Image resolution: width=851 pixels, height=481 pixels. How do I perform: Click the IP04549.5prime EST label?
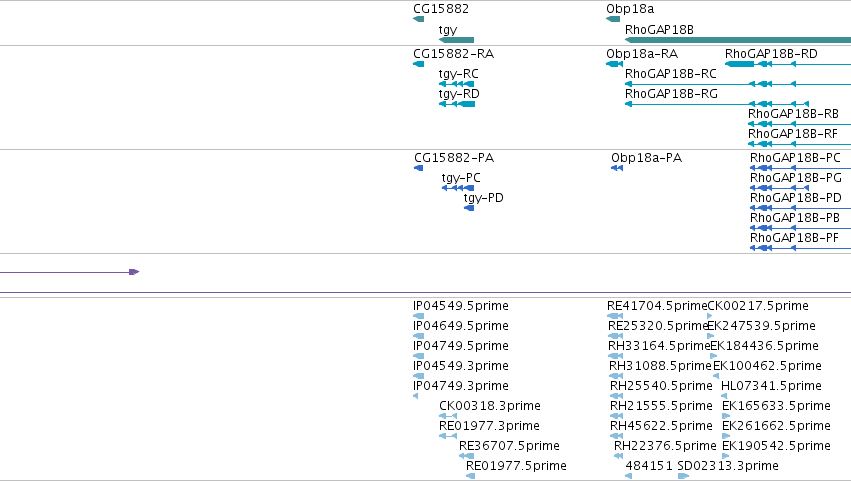461,306
